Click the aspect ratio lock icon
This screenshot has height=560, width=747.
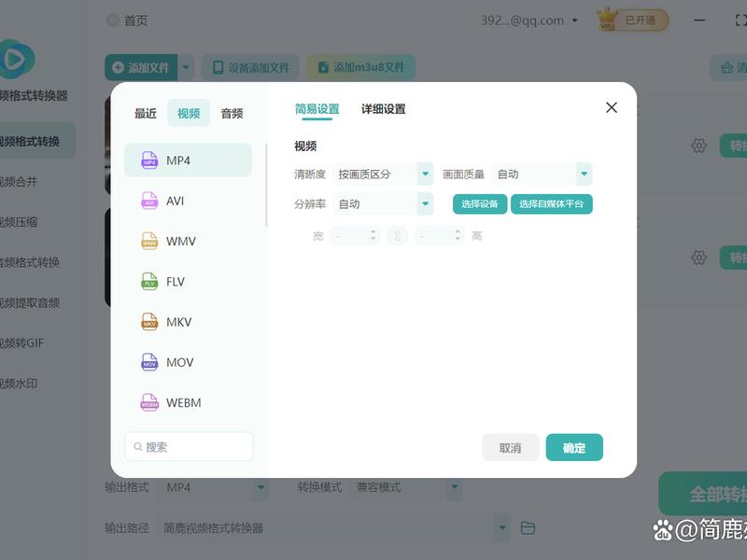pyautogui.click(x=398, y=236)
